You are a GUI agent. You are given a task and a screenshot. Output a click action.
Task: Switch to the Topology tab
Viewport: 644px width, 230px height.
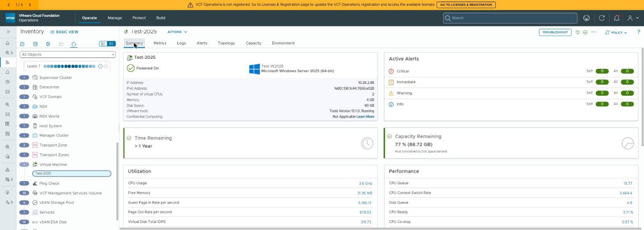point(226,43)
